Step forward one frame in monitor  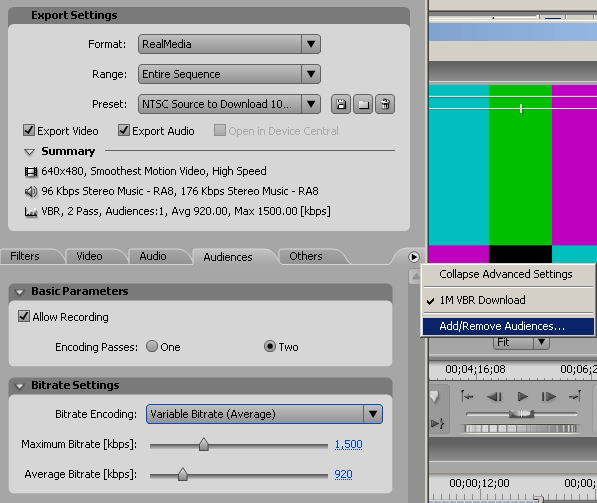[x=548, y=397]
